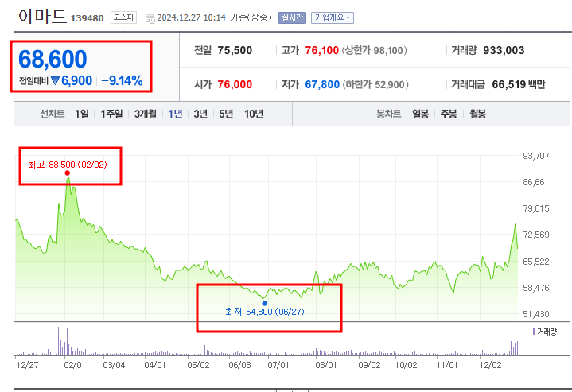Click the red highest price marker dot
This screenshot has width=572, height=392.
pyautogui.click(x=67, y=173)
